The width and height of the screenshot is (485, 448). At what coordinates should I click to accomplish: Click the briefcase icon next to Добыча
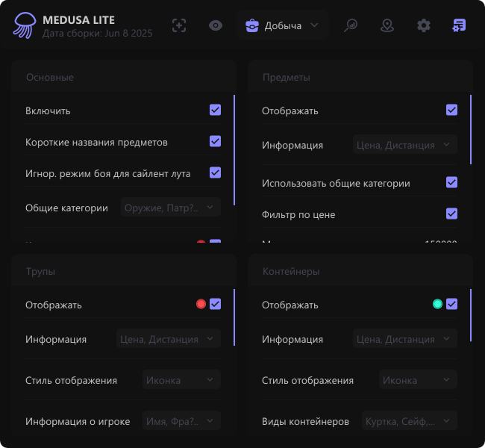pyautogui.click(x=252, y=25)
